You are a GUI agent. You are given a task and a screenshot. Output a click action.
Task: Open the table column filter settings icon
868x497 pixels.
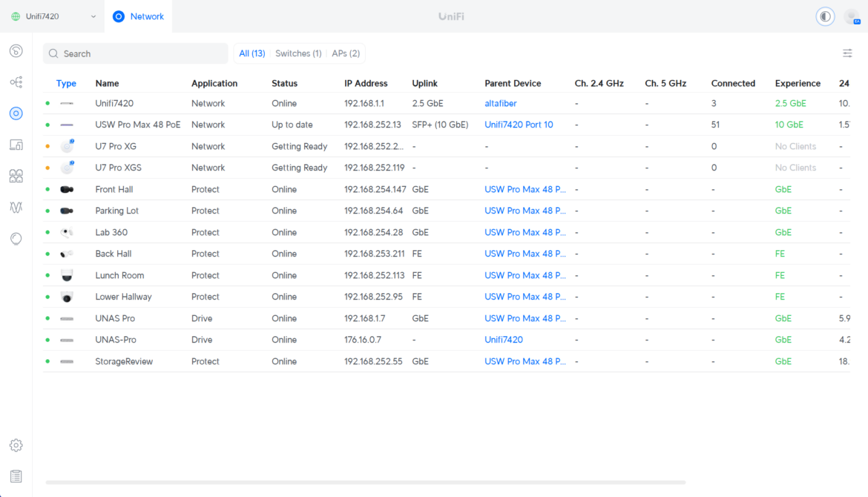tap(847, 53)
